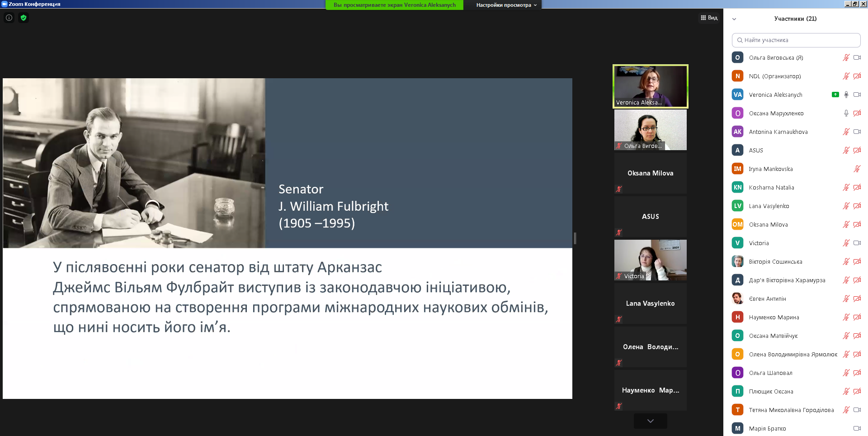Click the green encryption shield icon
Image resolution: width=868 pixels, height=436 pixels.
[24, 18]
